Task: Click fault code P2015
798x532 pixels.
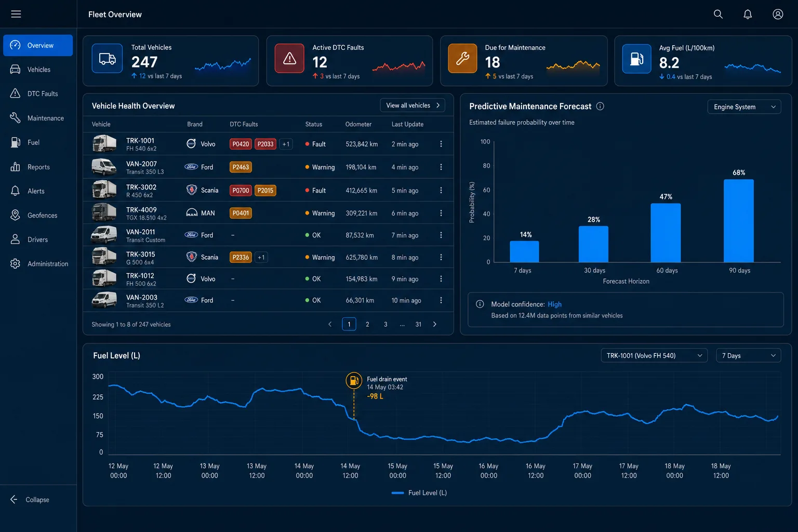Action: [x=265, y=191]
